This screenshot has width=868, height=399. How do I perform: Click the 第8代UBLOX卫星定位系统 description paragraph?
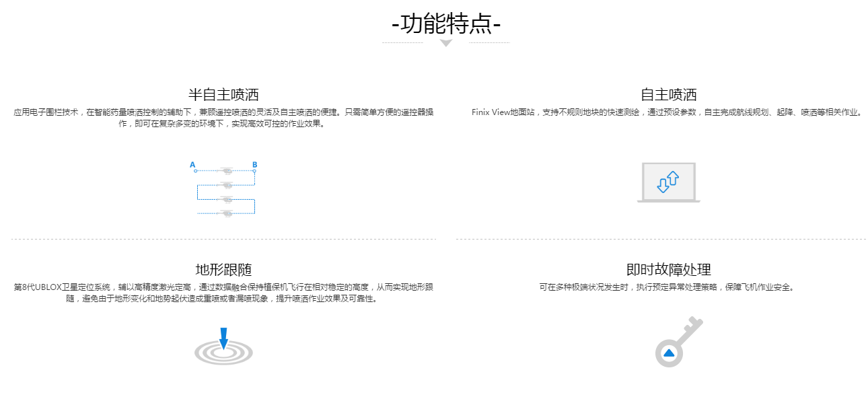(223, 293)
